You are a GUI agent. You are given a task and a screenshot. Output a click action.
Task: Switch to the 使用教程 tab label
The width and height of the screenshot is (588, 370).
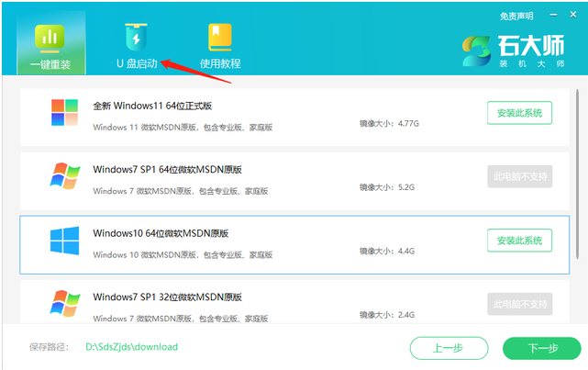pyautogui.click(x=220, y=63)
